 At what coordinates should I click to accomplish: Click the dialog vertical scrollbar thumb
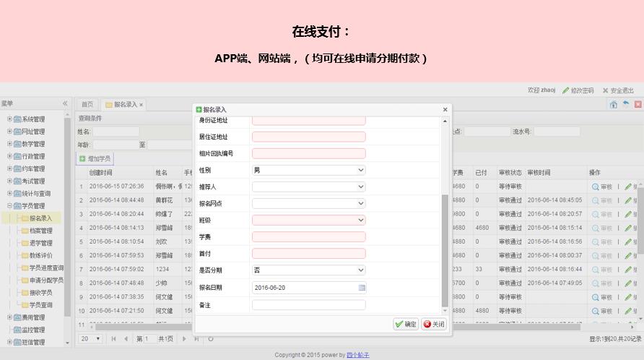(445, 251)
